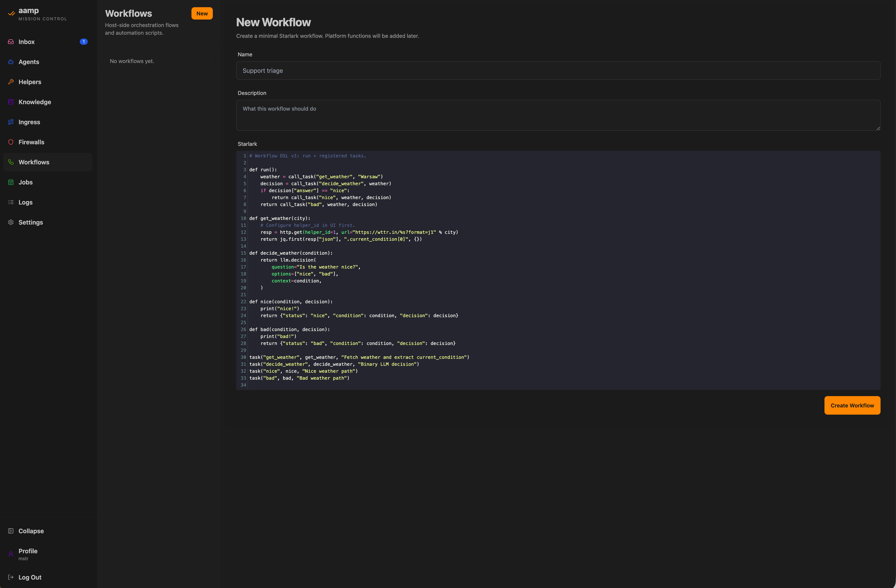Click the 'decision = call_task' code line
Screen dimensions: 896x588
pyautogui.click(x=326, y=184)
